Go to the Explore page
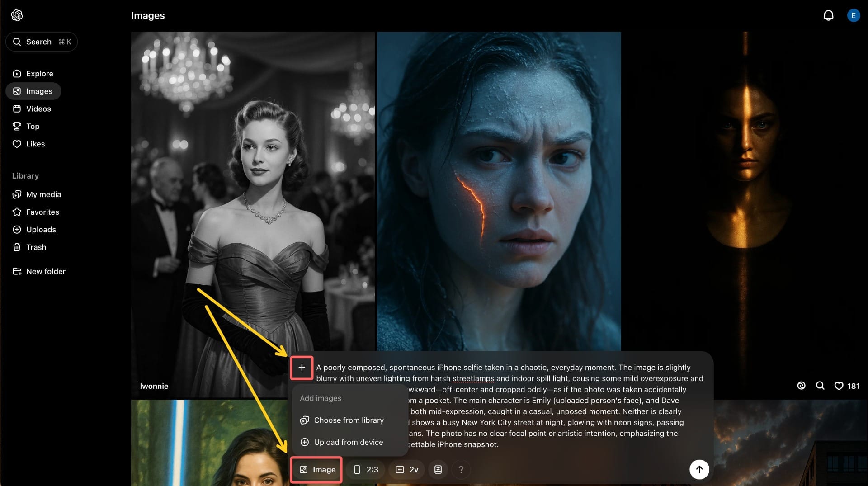 [39, 74]
